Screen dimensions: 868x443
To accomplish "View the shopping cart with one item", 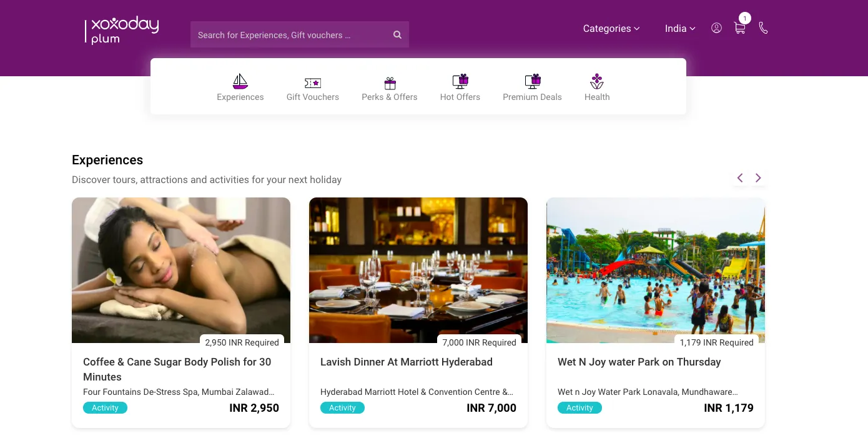I will tap(739, 29).
